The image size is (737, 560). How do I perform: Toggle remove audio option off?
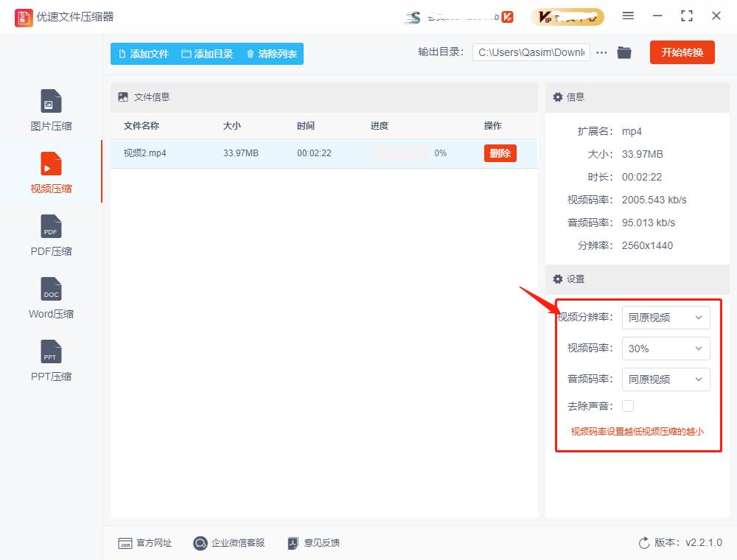(x=628, y=405)
